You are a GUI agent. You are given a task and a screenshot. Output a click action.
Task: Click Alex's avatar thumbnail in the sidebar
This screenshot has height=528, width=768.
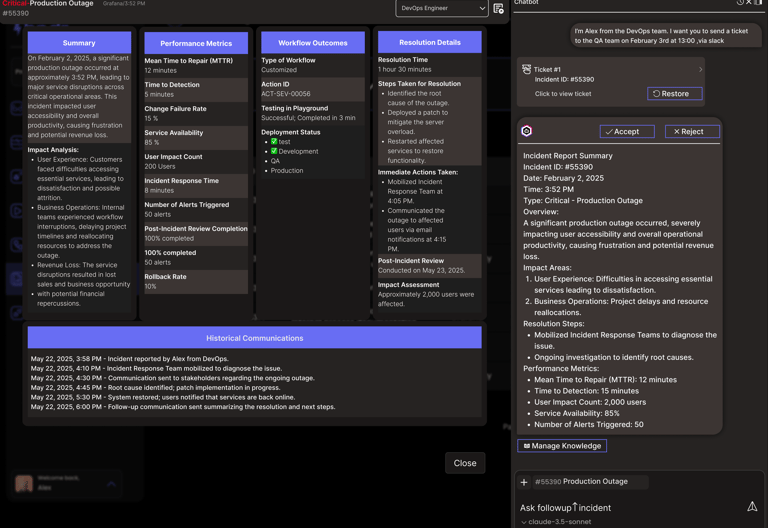pyautogui.click(x=24, y=483)
